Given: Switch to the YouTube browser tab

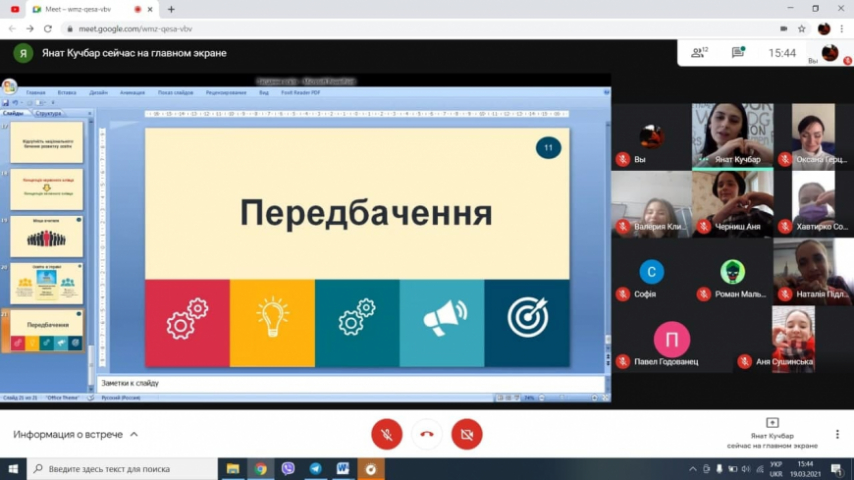Looking at the screenshot, I should pos(14,9).
